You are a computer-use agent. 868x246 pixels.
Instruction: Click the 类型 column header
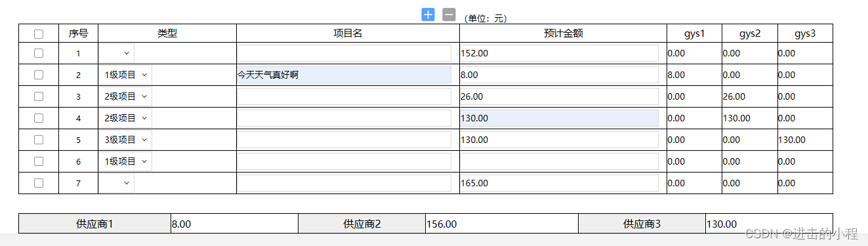point(167,33)
